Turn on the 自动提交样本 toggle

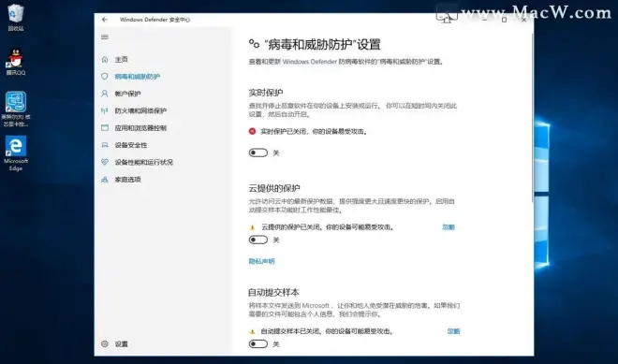click(258, 344)
